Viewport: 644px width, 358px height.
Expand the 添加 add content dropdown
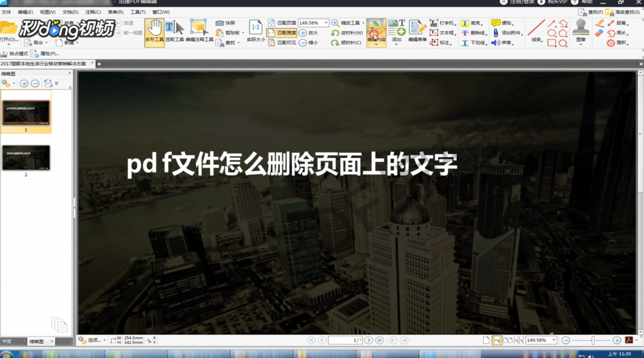tap(396, 44)
